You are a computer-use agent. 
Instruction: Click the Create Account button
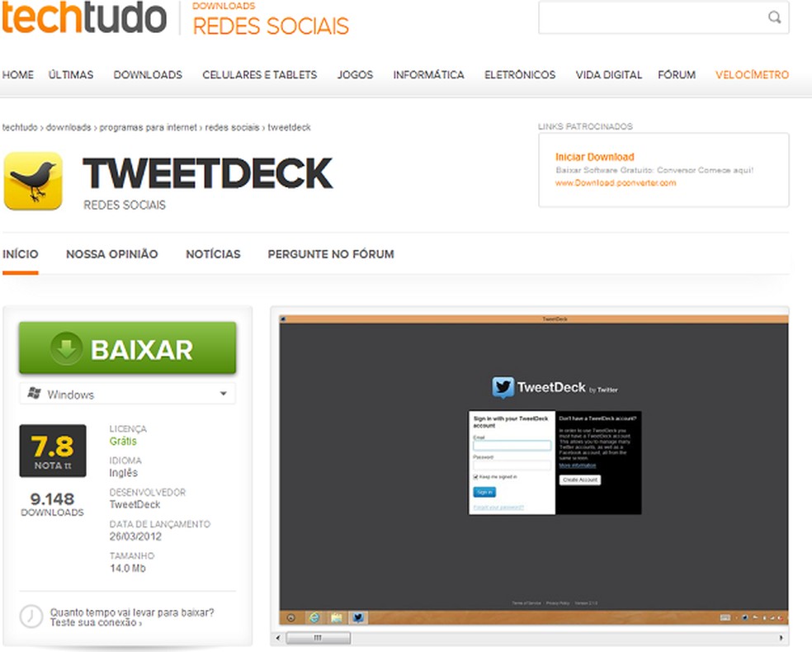point(580,480)
